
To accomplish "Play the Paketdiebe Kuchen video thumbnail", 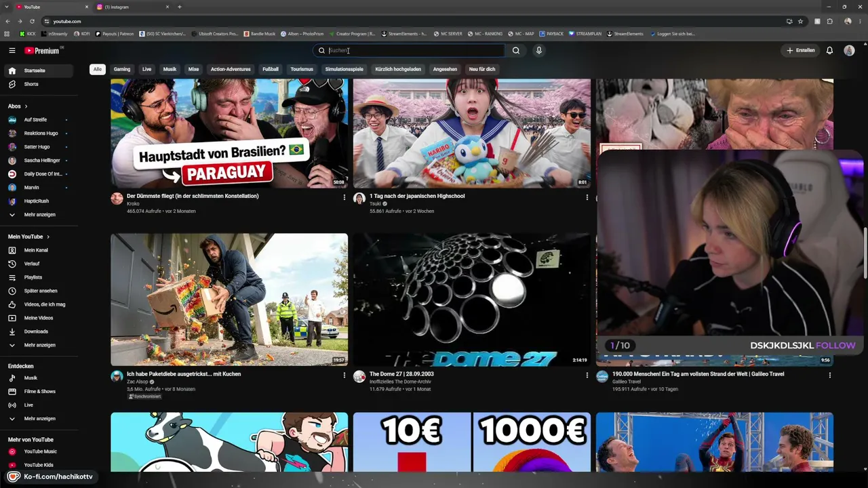I will click(x=229, y=300).
